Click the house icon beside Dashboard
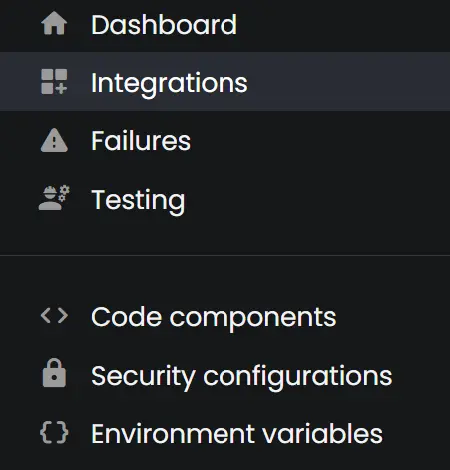This screenshot has width=450, height=470. (x=54, y=23)
